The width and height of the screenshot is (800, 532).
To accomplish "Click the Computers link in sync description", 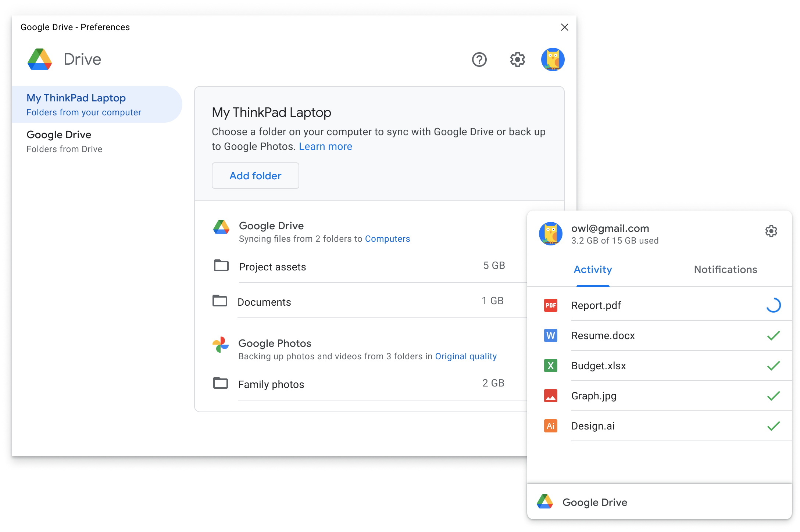I will pos(387,239).
